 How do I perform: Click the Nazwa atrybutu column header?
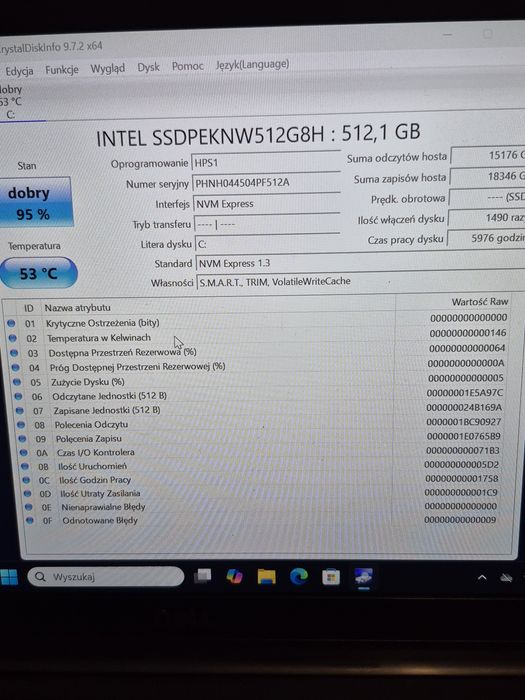78,308
